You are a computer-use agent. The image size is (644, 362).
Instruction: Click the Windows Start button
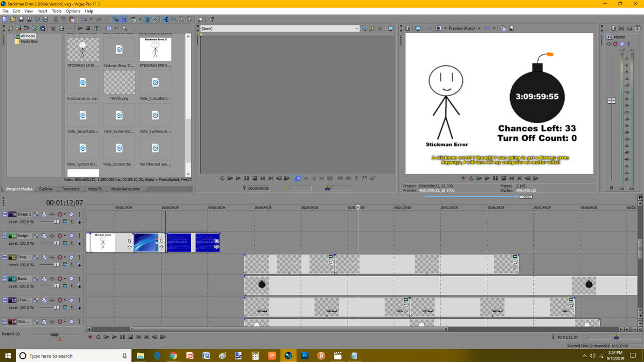click(8, 356)
